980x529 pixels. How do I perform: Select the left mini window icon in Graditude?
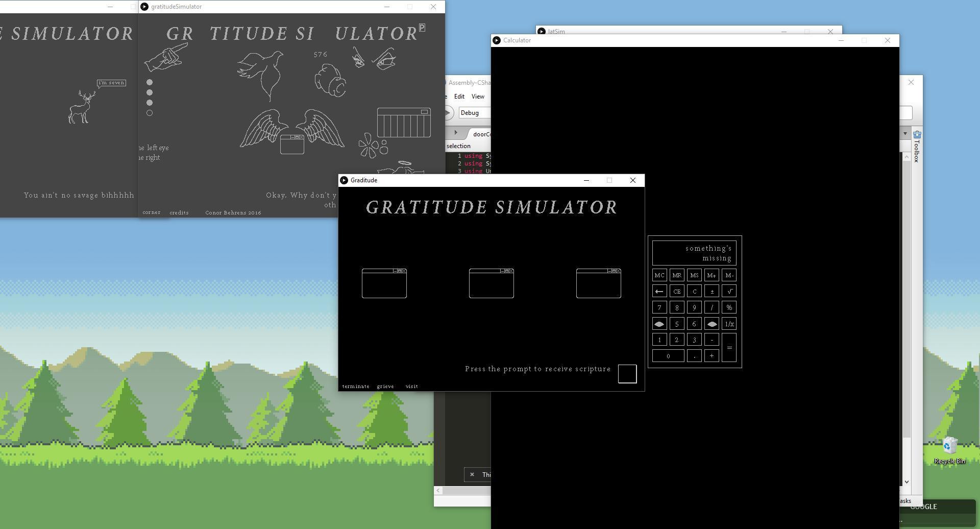point(384,283)
